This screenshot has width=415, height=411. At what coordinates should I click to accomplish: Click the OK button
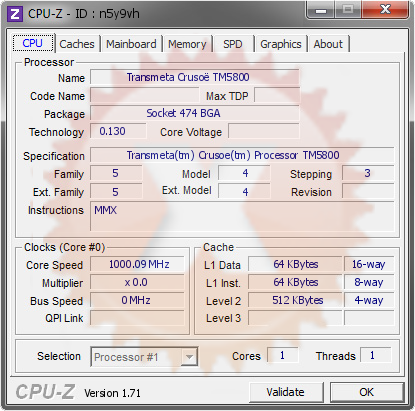(x=367, y=392)
